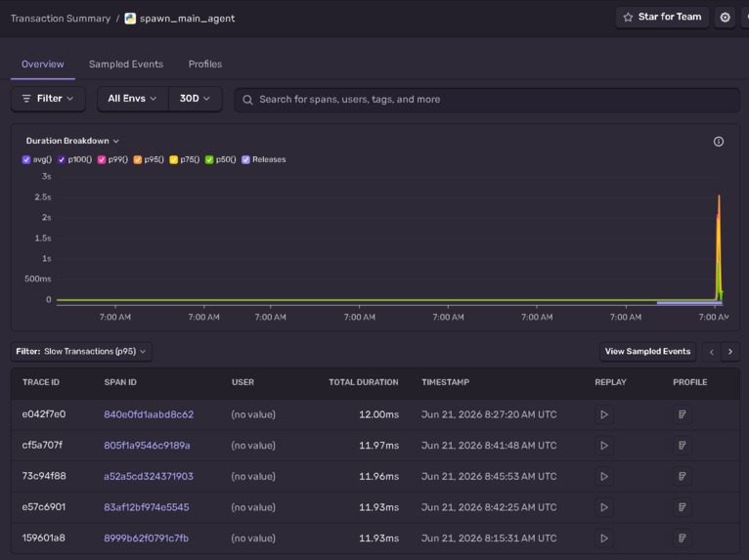Open the 30D time range dropdown
Viewport: 749px width, 560px height.
(x=195, y=99)
